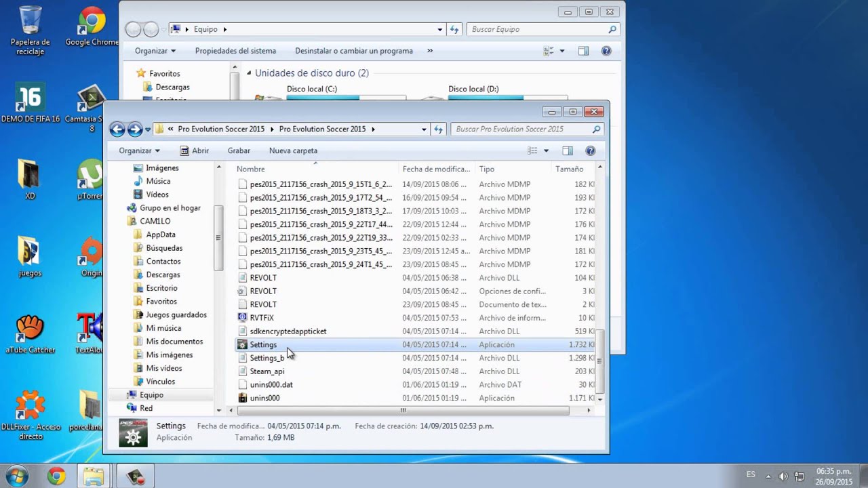Open the juegos desktop icon

30,257
